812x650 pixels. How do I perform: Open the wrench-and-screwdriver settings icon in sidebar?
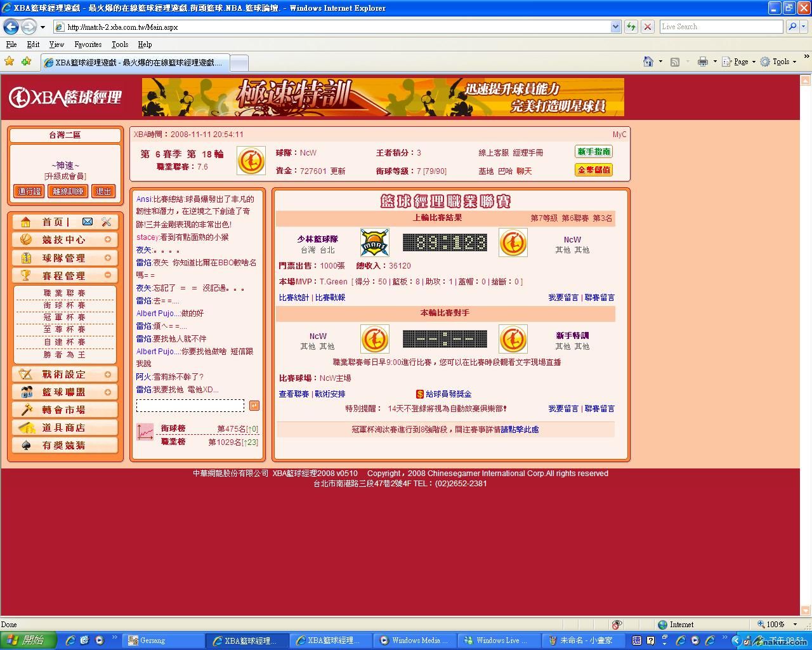coord(106,222)
